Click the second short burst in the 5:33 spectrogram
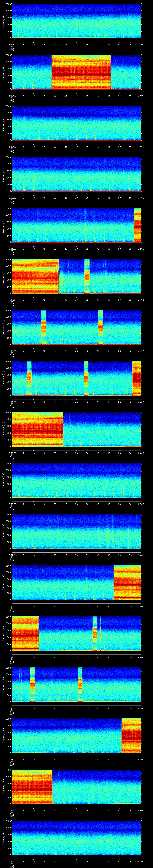 coord(100,327)
